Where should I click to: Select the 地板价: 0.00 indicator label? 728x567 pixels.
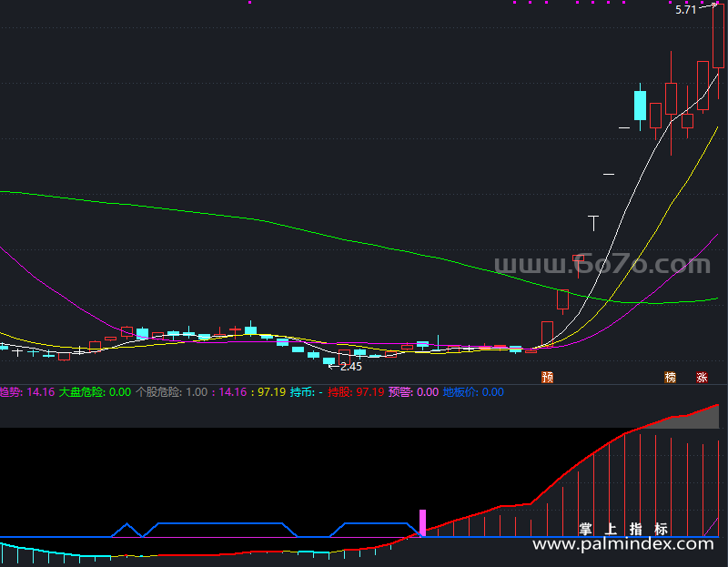coord(473,392)
